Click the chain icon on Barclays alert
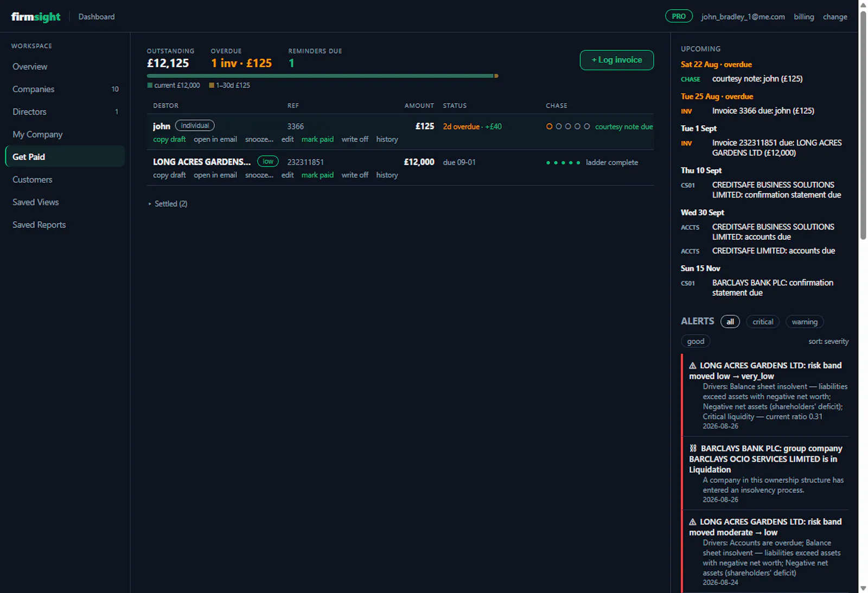 [693, 449]
